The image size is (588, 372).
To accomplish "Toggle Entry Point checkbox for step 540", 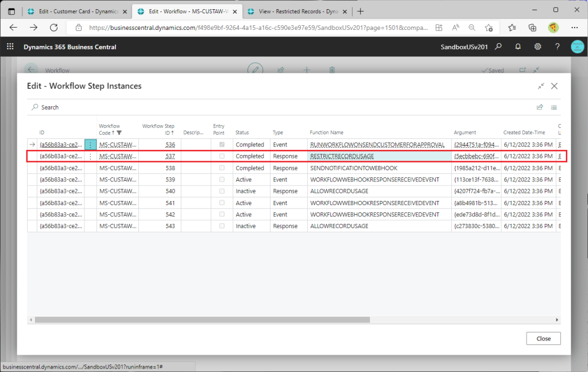I will 222,191.
